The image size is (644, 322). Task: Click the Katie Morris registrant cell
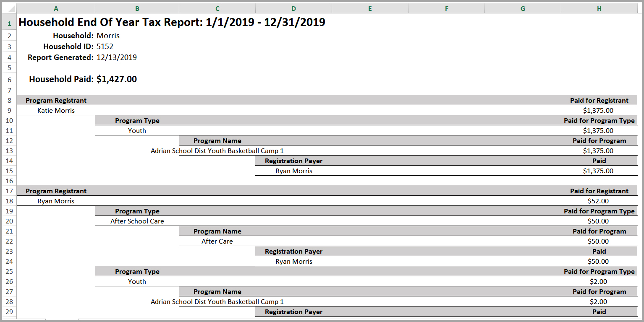point(56,111)
